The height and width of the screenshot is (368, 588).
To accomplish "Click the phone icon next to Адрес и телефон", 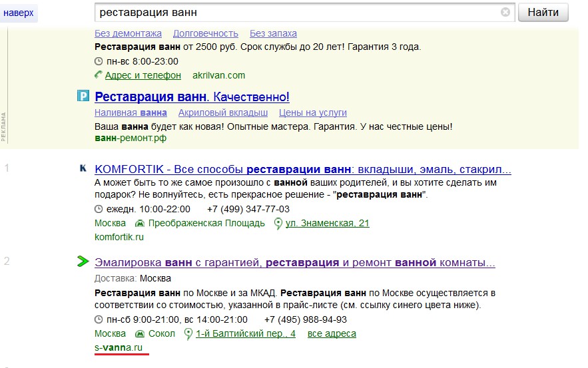I will point(99,75).
